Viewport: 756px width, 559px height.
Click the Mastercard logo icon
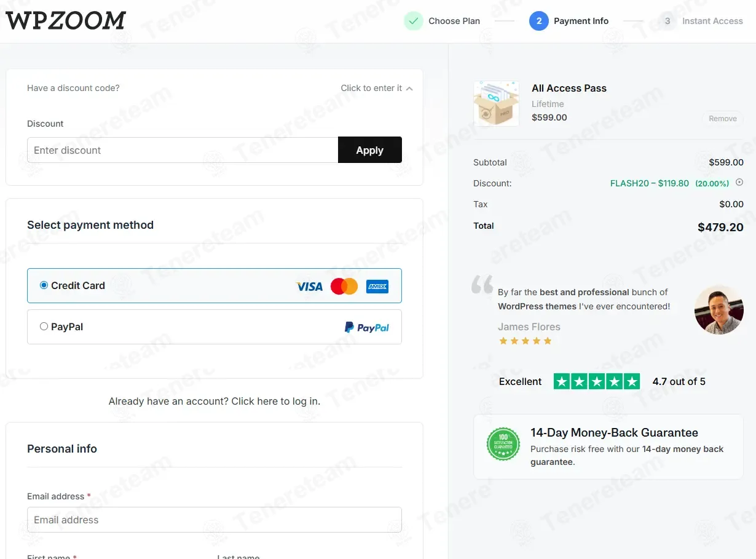344,286
